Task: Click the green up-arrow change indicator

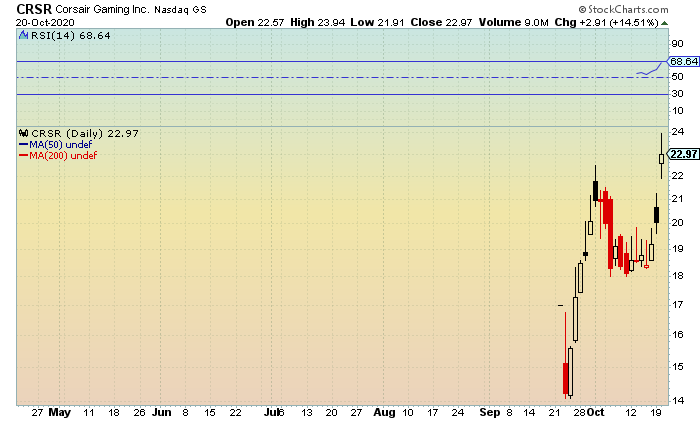Action: pyautogui.click(x=664, y=23)
